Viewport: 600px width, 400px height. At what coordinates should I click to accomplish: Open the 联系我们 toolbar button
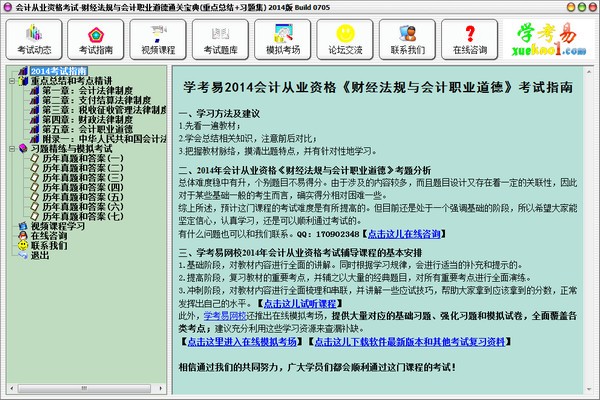(x=408, y=40)
